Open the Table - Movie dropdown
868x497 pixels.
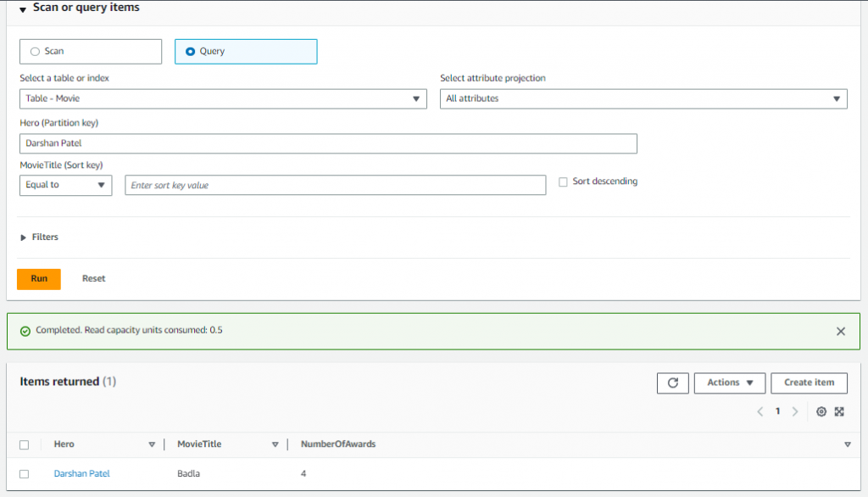point(223,98)
